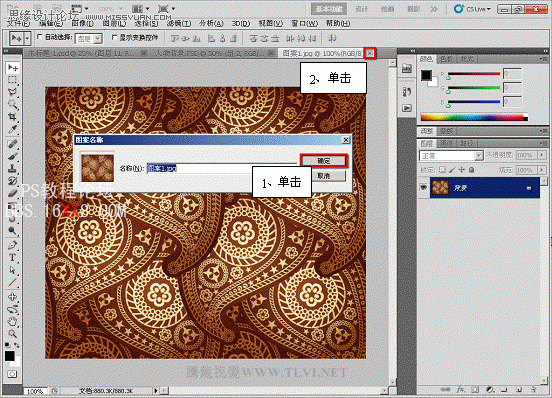The height and width of the screenshot is (398, 552).
Task: Enable the Auto-Select checkbox
Action: click(x=40, y=37)
